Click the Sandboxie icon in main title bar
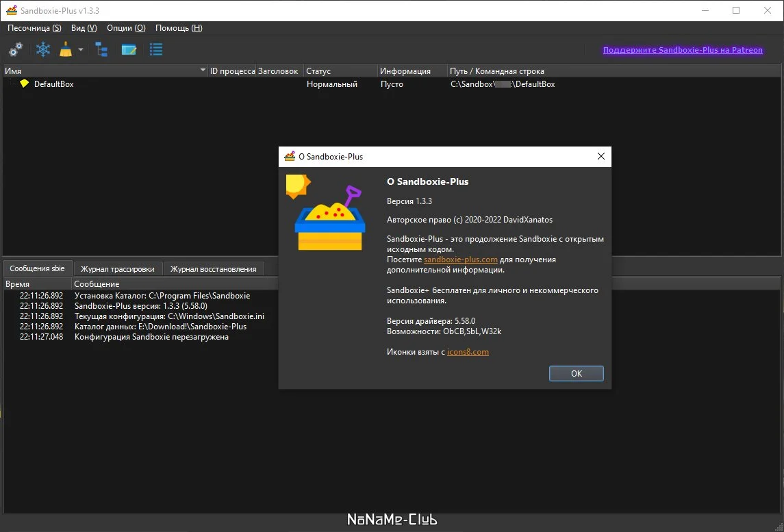Viewport: 784px width, 532px height. click(x=12, y=10)
